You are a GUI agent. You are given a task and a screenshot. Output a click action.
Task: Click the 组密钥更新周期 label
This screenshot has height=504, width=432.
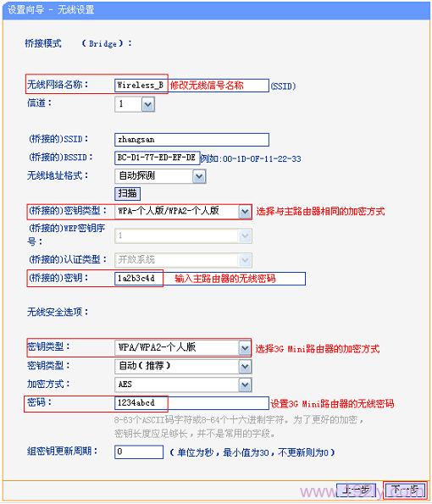click(63, 451)
